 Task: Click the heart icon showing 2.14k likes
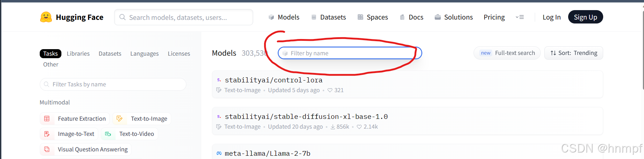(359, 127)
